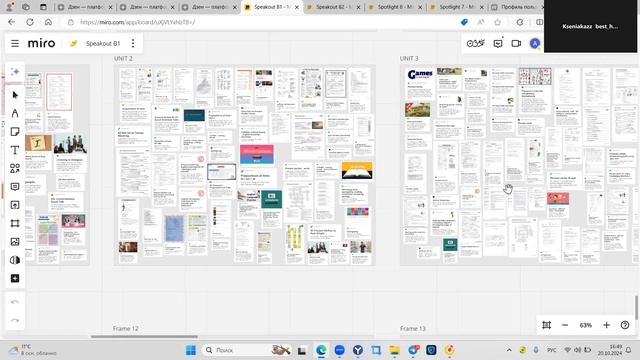Select the Frame 12 label
Image resolution: width=640 pixels, height=360 pixels.
[x=126, y=328]
